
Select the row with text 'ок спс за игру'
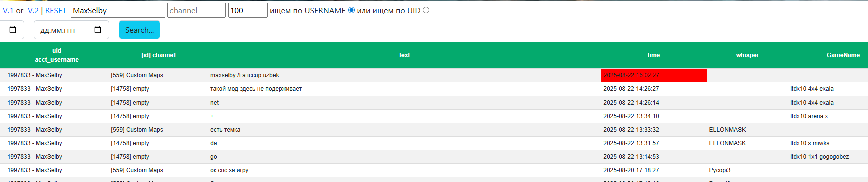[434, 170]
